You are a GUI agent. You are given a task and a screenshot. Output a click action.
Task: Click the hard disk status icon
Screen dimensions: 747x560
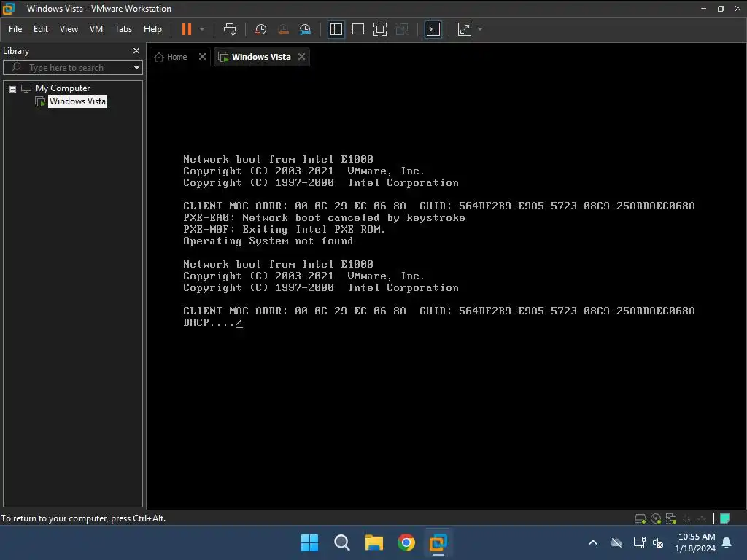pos(640,518)
